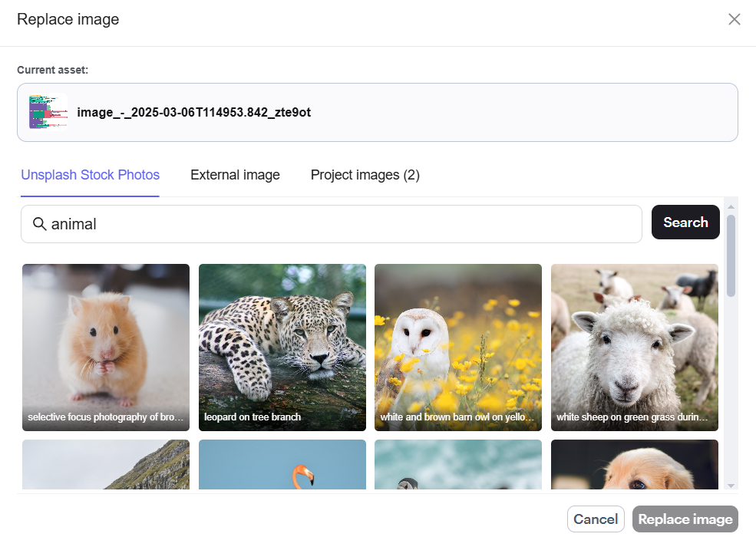Select the Unsplash Stock Photos tab
756x537 pixels.
click(90, 174)
